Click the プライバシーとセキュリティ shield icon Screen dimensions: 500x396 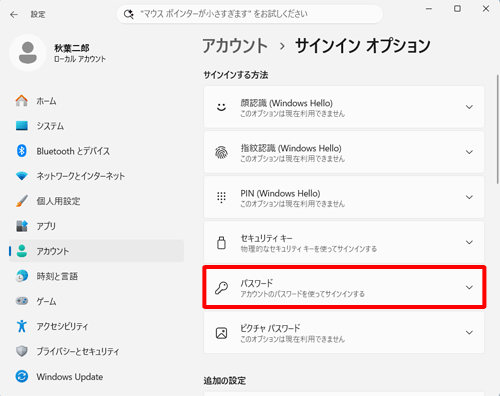point(22,351)
